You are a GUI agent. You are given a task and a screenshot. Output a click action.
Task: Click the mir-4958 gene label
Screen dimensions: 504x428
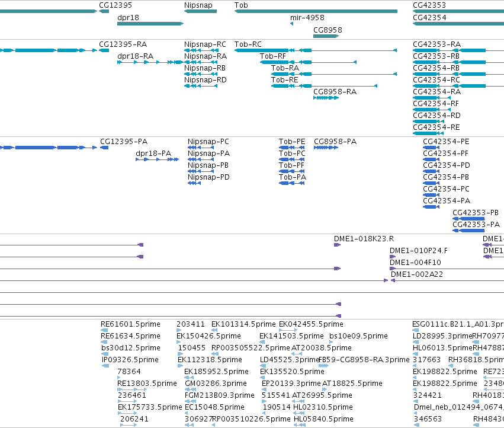point(307,18)
